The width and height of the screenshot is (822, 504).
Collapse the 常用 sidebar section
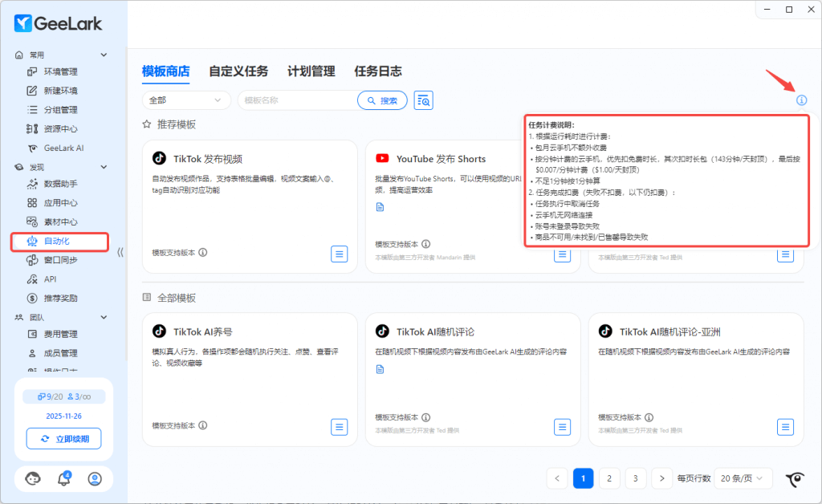[104, 55]
